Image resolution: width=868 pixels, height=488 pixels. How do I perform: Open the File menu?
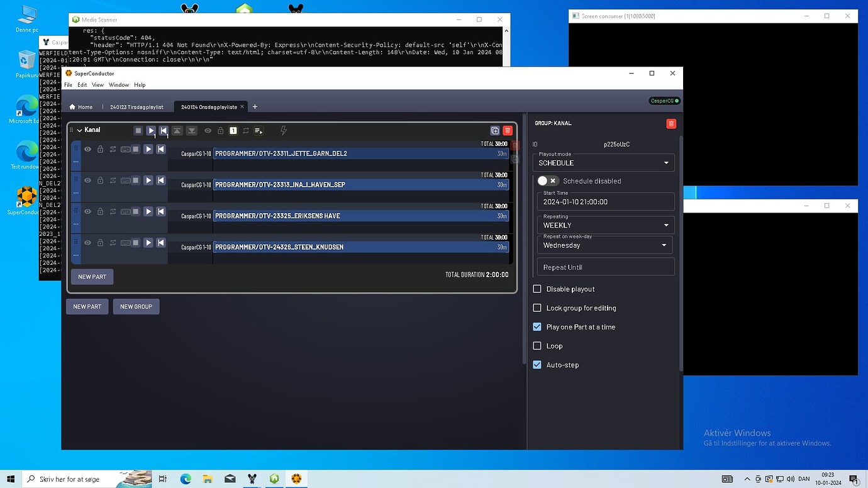(68, 85)
